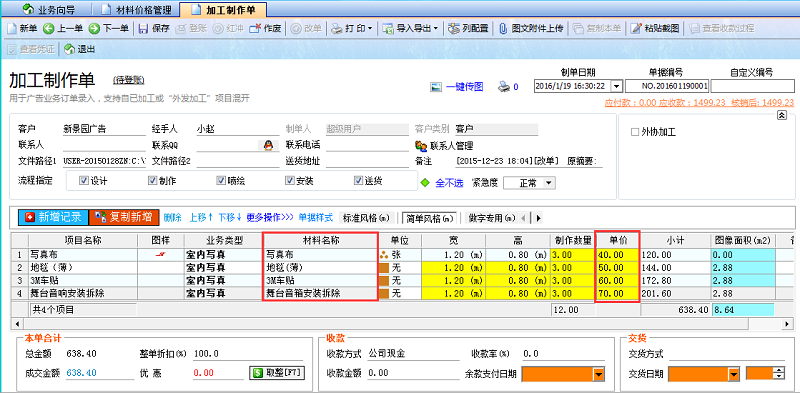Click unit icon in 写真布 row
The image size is (800, 393).
coord(383,254)
